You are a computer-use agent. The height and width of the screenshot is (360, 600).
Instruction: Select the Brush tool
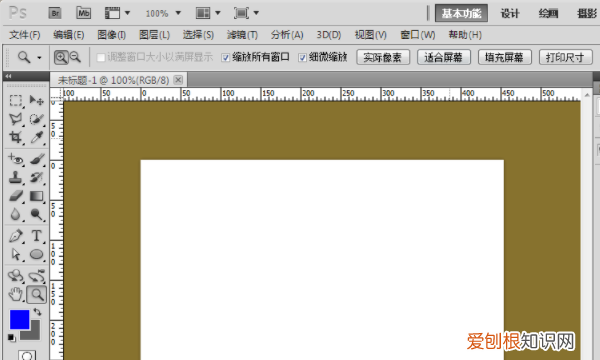[37, 159]
